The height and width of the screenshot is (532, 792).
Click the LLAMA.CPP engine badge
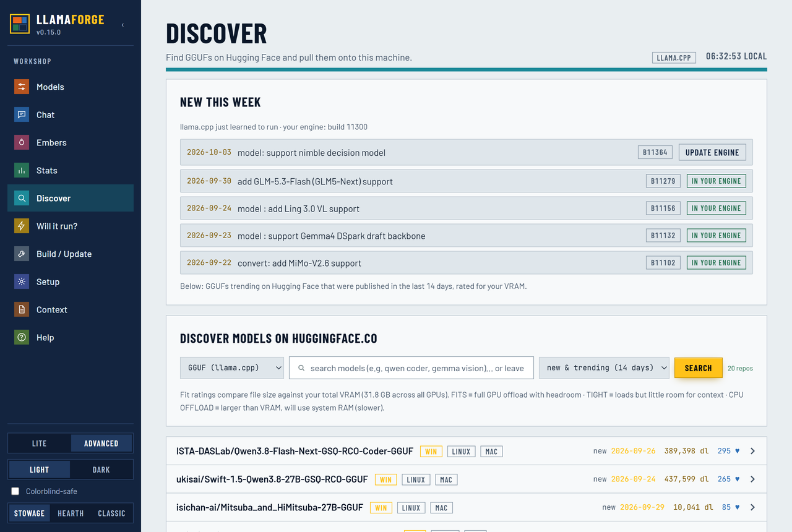click(674, 58)
